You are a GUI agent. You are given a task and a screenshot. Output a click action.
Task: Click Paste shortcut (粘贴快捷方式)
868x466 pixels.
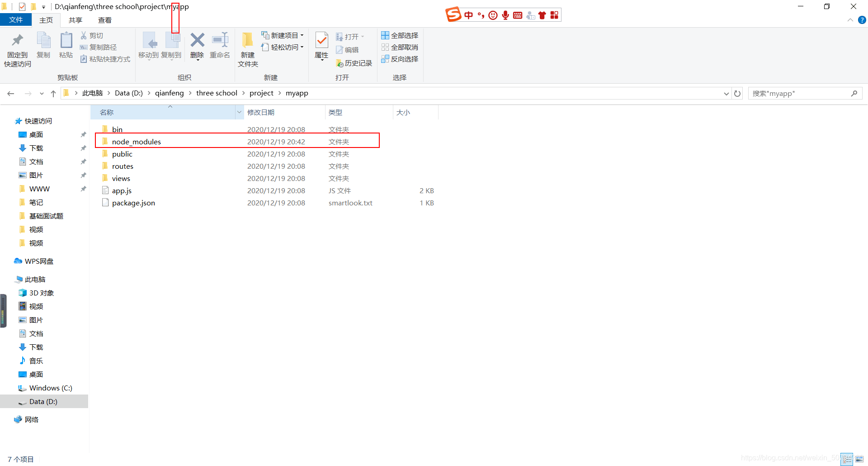click(x=105, y=59)
